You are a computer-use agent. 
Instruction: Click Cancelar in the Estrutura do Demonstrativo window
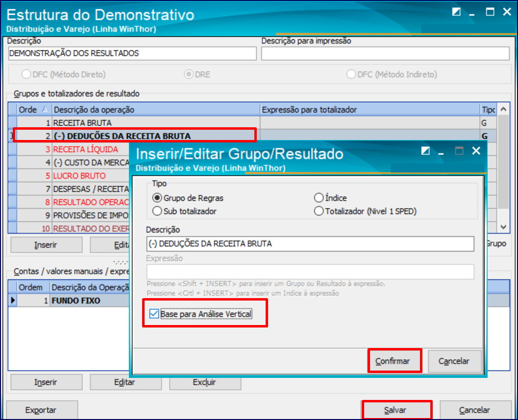475,410
